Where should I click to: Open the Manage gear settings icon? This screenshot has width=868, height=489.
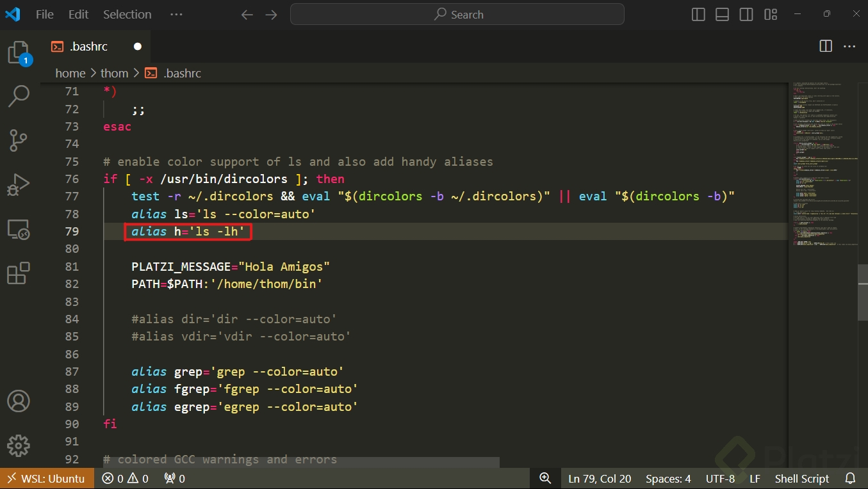(x=19, y=445)
